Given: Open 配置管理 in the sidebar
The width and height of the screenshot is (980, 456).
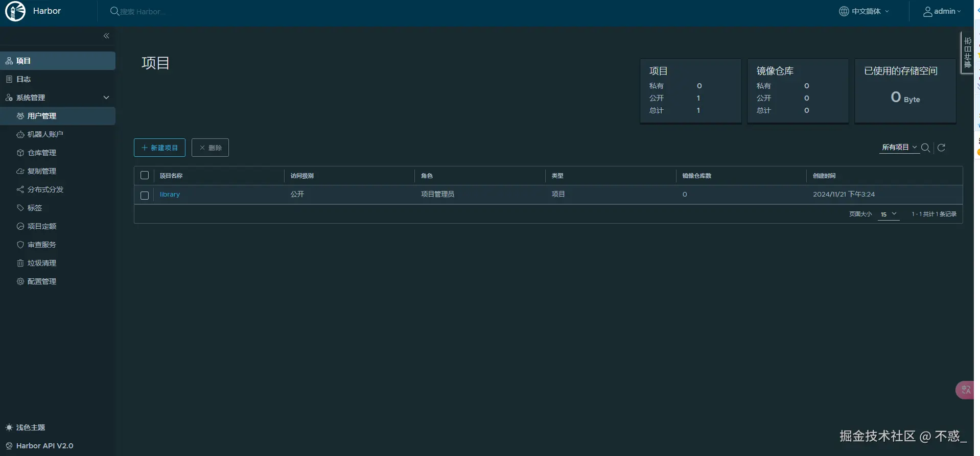Looking at the screenshot, I should [x=58, y=281].
